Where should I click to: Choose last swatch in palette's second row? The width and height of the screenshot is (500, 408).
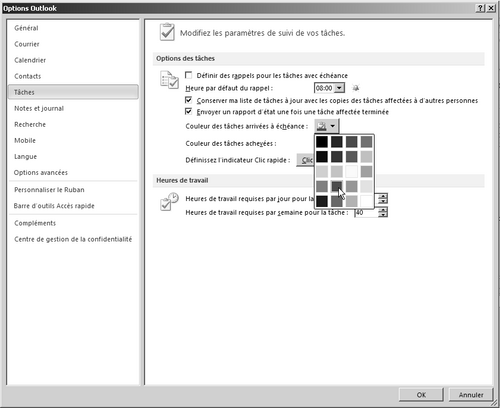pyautogui.click(x=366, y=157)
